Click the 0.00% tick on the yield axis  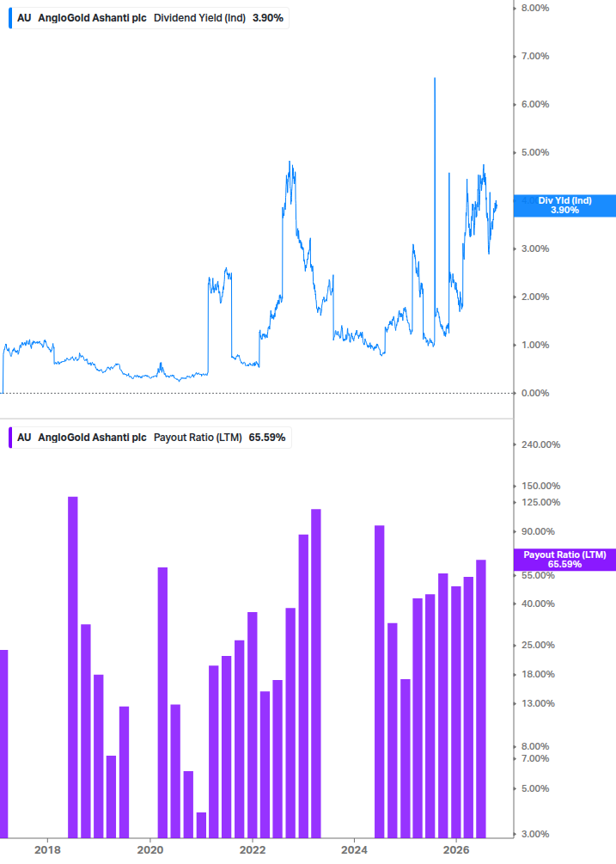tap(535, 393)
